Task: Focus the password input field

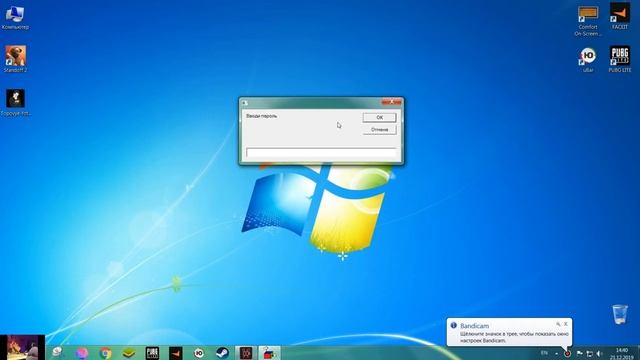Action: 321,153
